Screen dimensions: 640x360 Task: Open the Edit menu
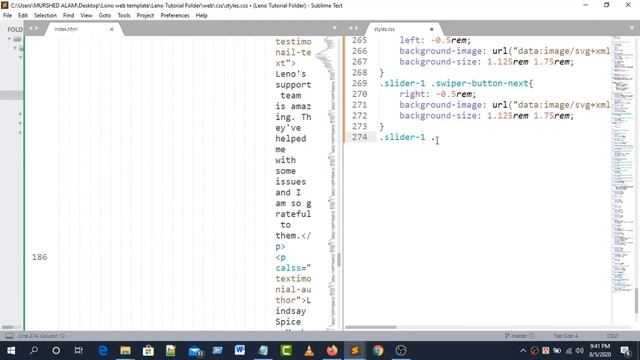(23, 16)
